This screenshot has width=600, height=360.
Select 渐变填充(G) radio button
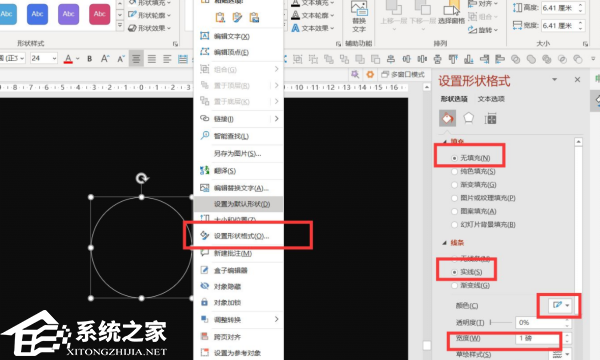[455, 185]
